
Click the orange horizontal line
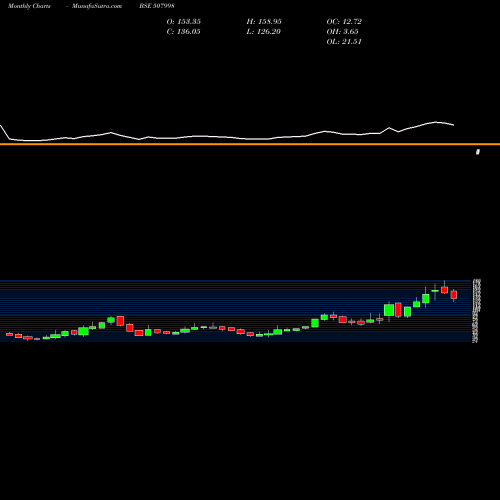pos(250,144)
